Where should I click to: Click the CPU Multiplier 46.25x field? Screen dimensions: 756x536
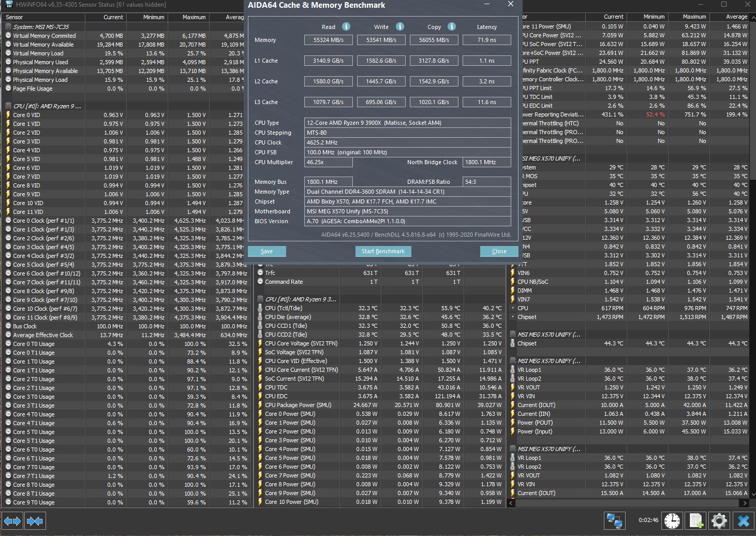328,162
